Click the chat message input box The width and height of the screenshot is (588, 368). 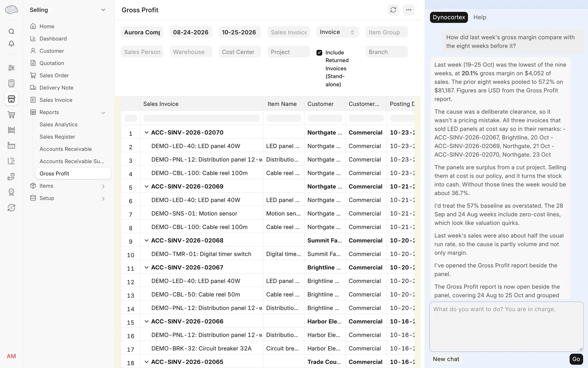(506, 327)
